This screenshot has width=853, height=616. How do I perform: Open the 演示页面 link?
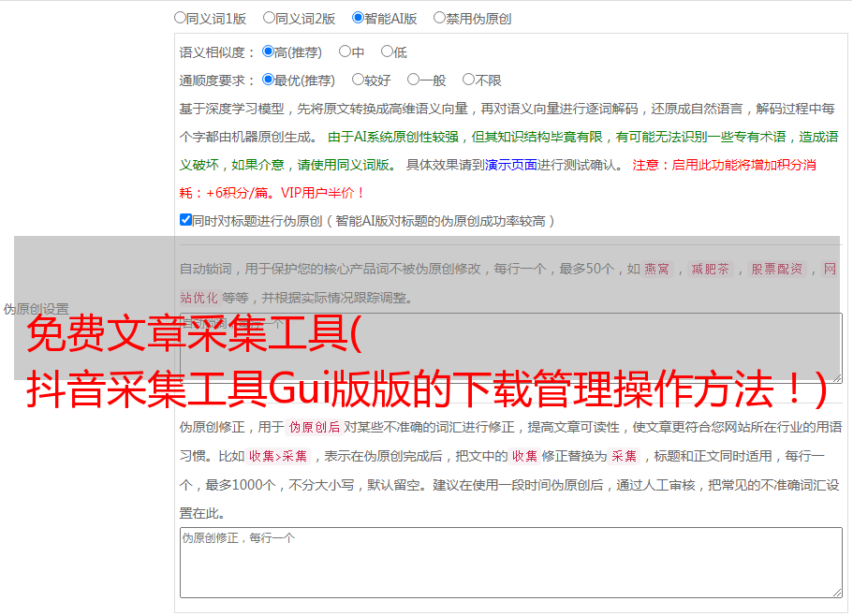pyautogui.click(x=511, y=165)
